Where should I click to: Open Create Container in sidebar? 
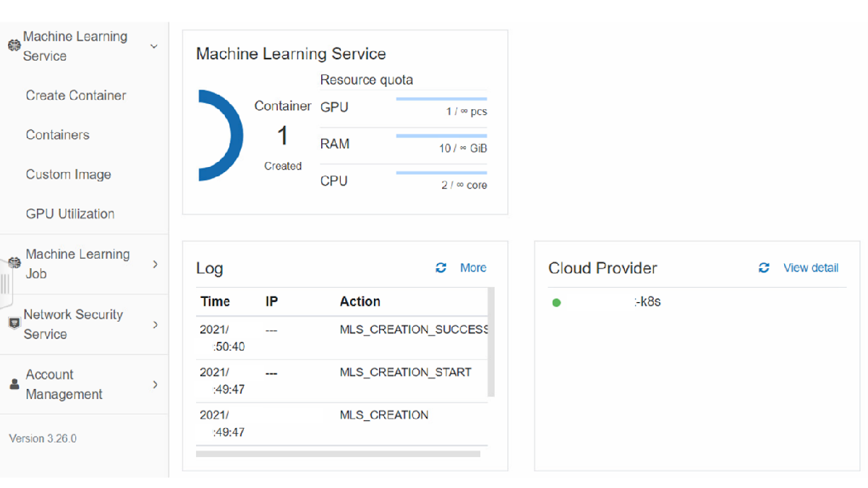tap(76, 95)
